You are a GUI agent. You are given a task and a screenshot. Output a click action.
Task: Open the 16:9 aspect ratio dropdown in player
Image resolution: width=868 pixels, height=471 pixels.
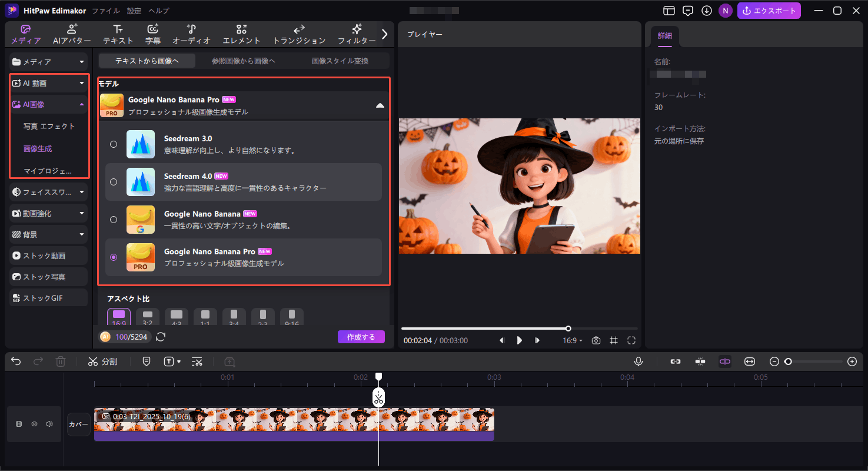[573, 340]
